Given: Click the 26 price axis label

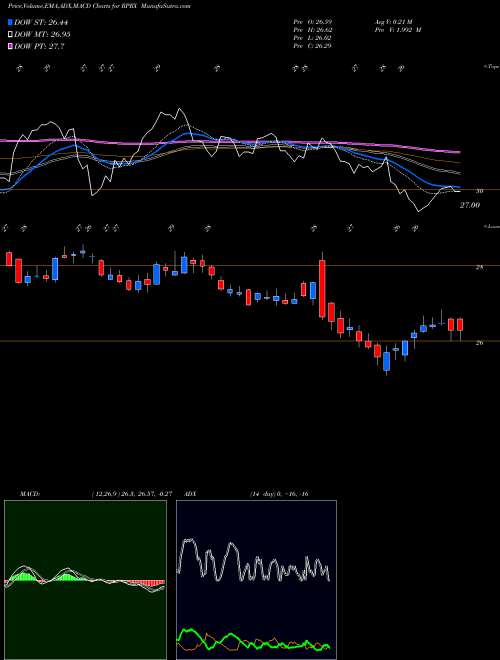Looking at the screenshot, I should pos(479,343).
